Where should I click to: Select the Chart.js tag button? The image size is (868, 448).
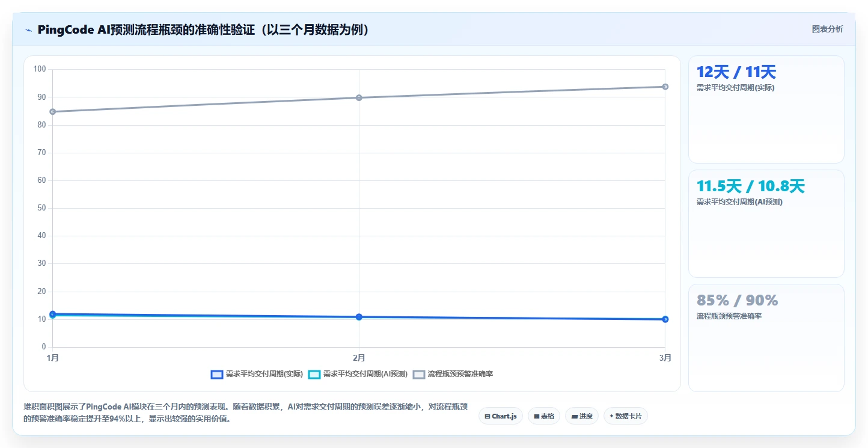pyautogui.click(x=501, y=416)
